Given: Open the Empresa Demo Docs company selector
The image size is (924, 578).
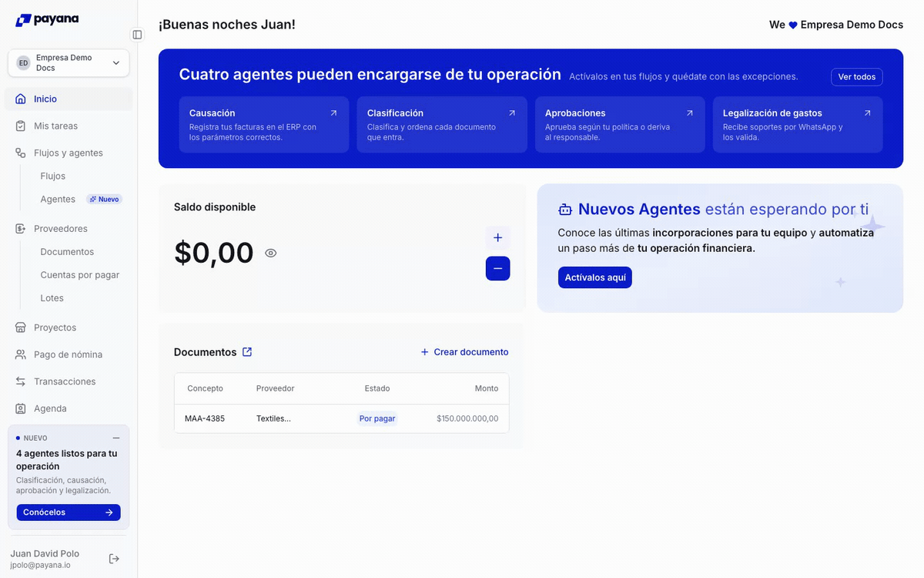Looking at the screenshot, I should (69, 63).
